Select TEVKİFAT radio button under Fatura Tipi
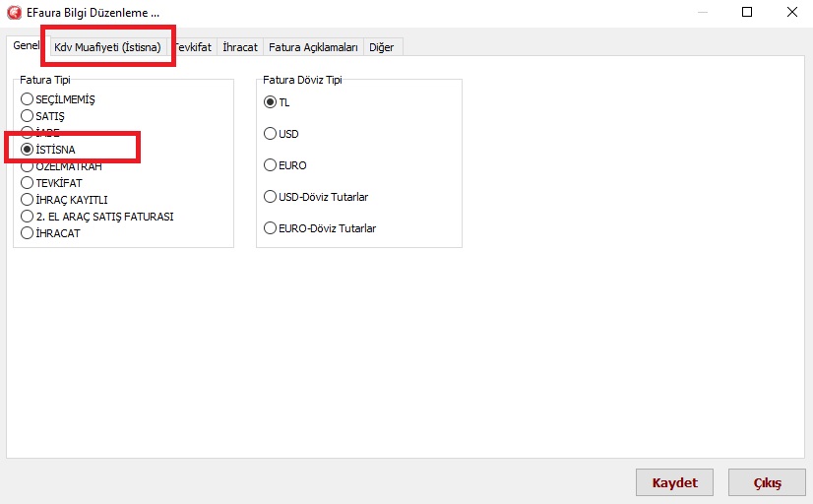The image size is (813, 504). (28, 183)
